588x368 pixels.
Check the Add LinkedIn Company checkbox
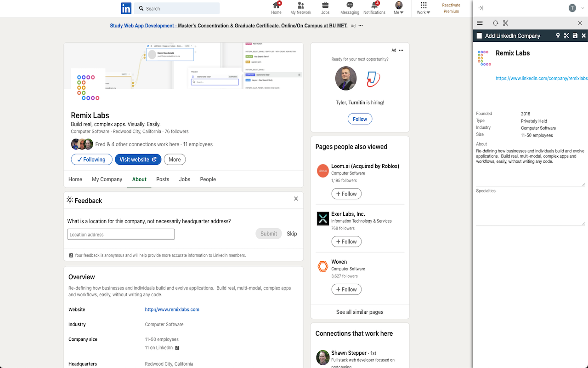pyautogui.click(x=479, y=35)
